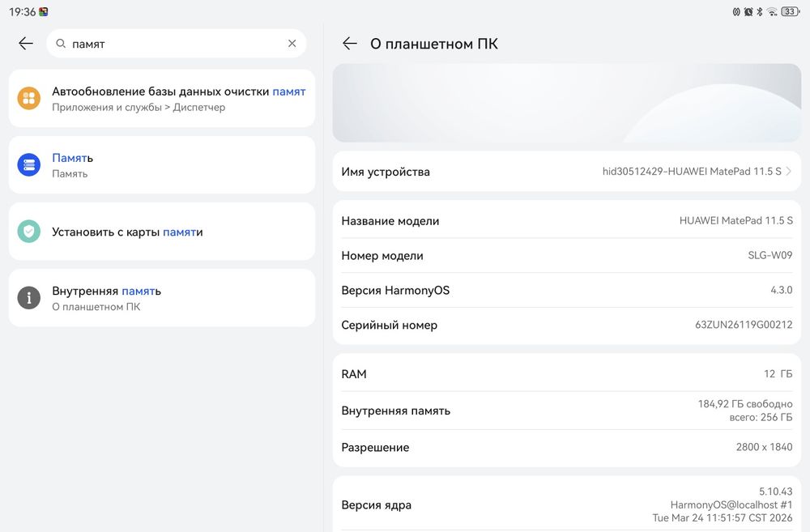Screen dimensions: 810x532
Task: Click the Wi-Fi status icon
Action: click(x=772, y=11)
